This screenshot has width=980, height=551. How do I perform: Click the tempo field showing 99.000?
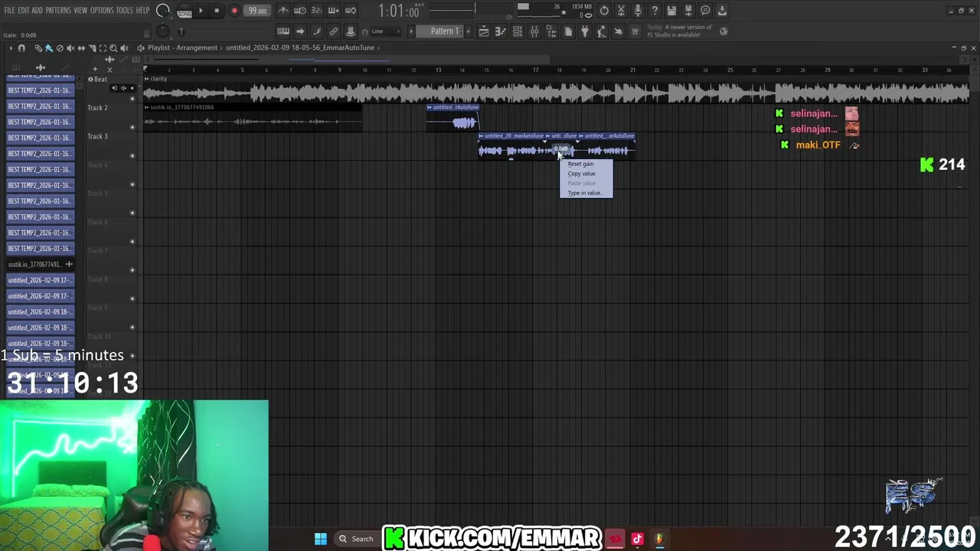(257, 11)
